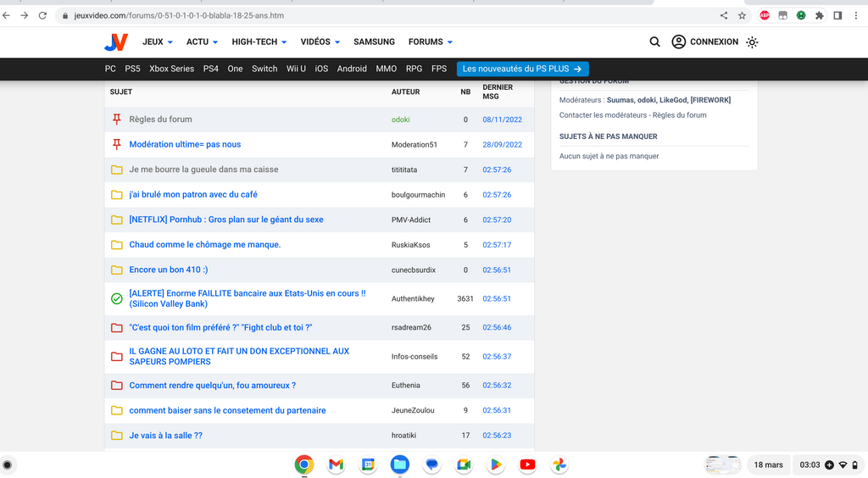Select the Switch platform tab
The image size is (868, 478).
click(x=264, y=69)
